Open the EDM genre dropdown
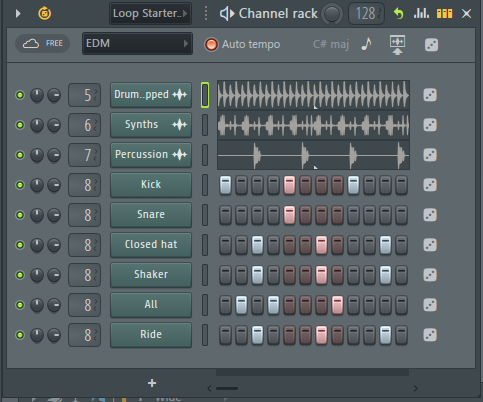This screenshot has width=483, height=402. (137, 44)
